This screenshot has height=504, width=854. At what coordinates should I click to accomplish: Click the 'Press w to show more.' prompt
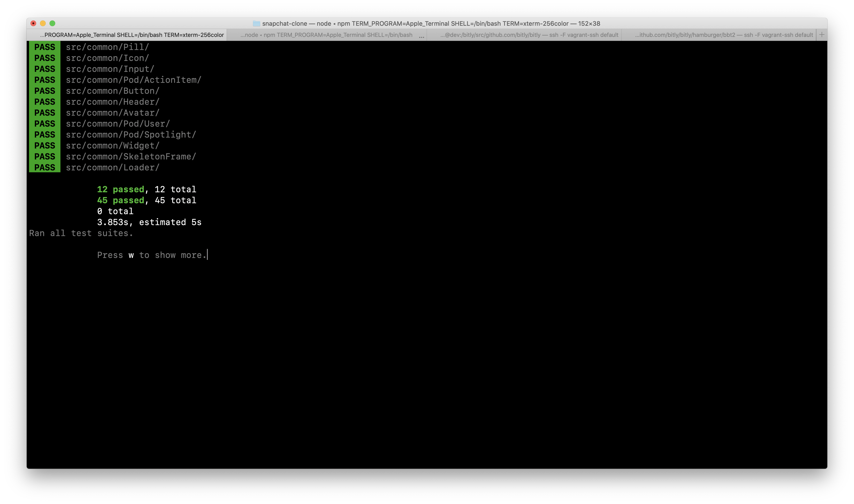[152, 255]
